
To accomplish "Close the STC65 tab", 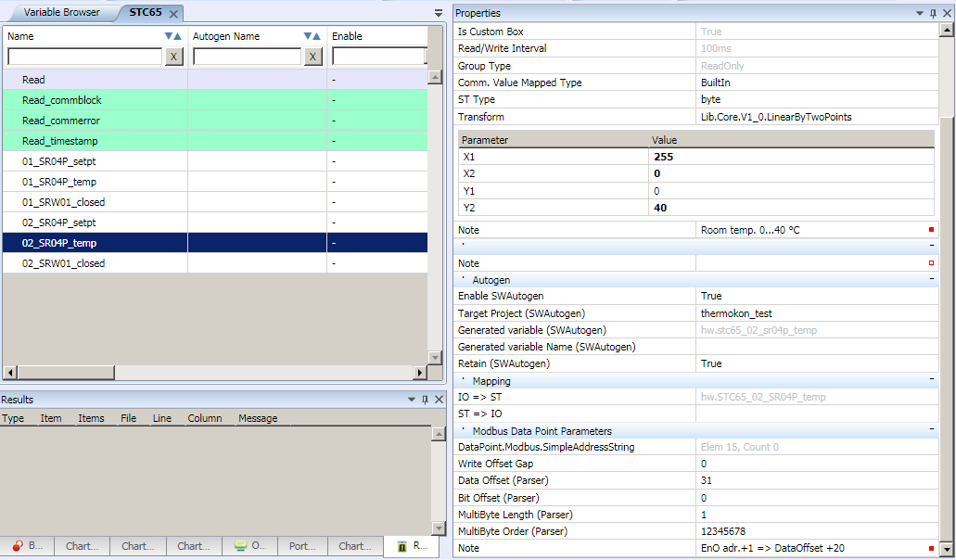I will pos(173,13).
